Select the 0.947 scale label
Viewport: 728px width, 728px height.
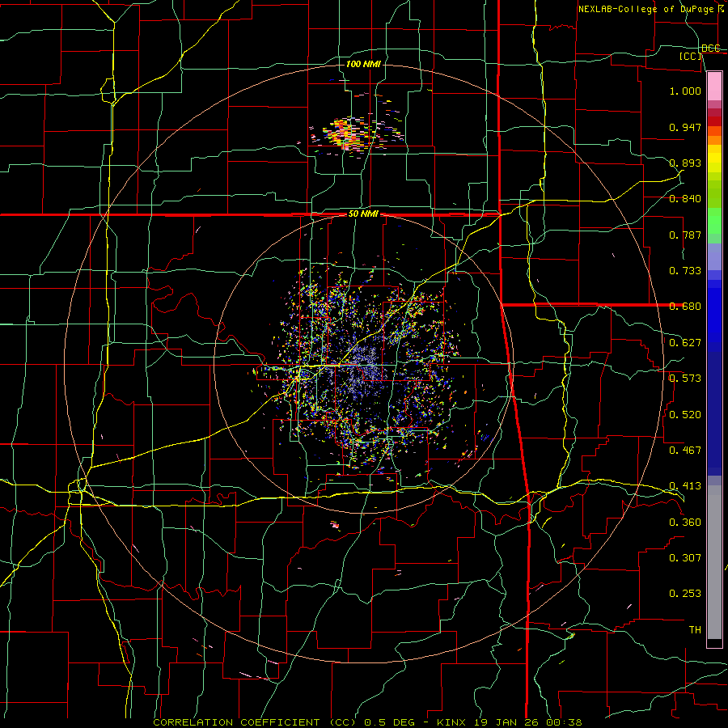[685, 127]
